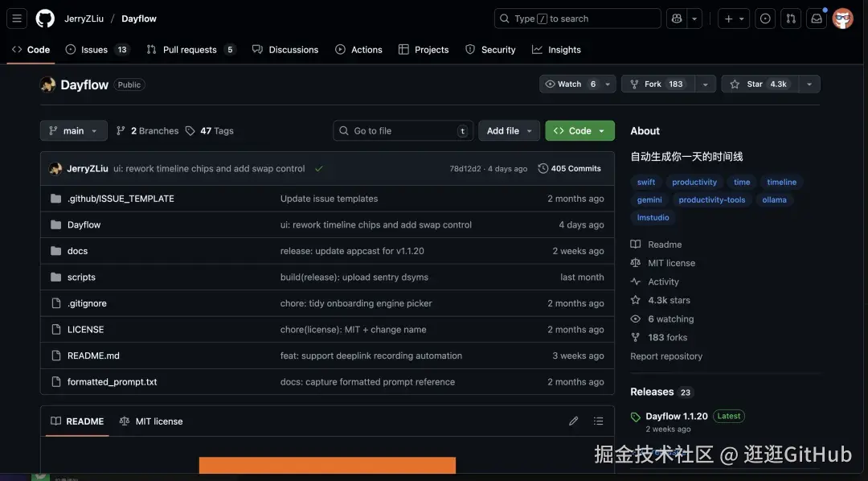Viewport: 868px width, 481px height.
Task: Open user profile avatar menu
Action: pos(842,18)
